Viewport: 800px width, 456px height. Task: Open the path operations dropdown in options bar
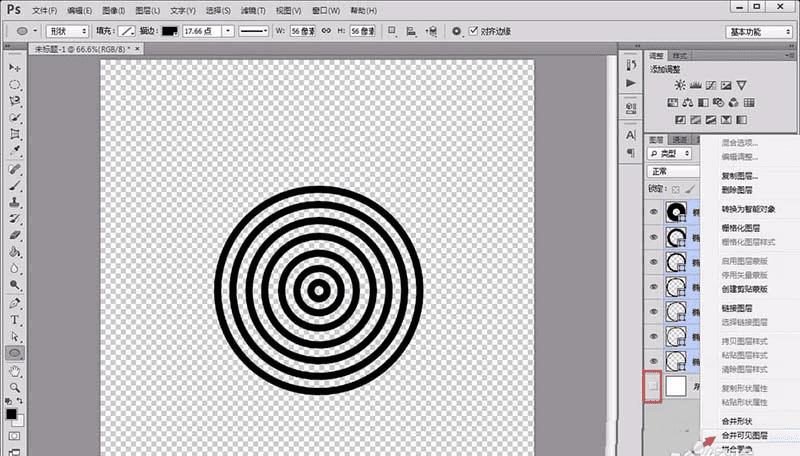392,31
